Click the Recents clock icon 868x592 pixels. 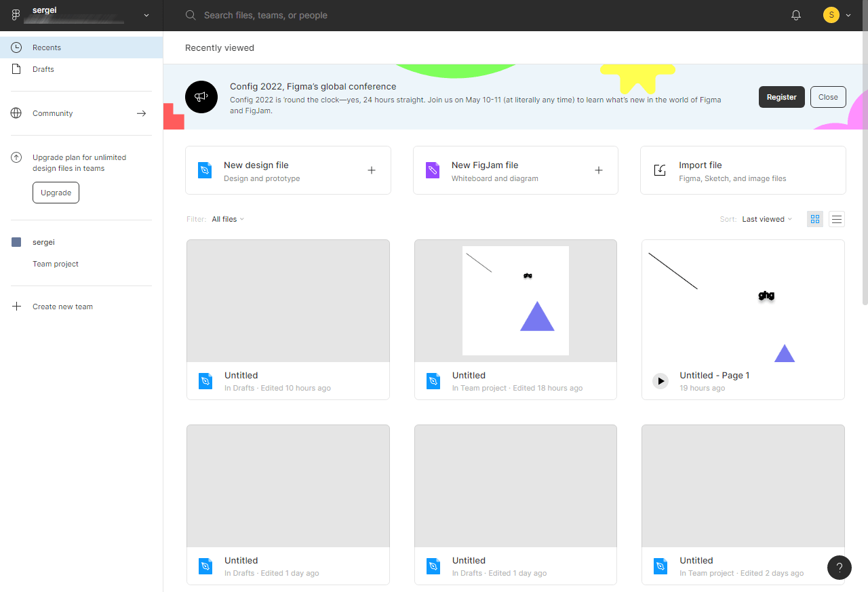[x=16, y=47]
